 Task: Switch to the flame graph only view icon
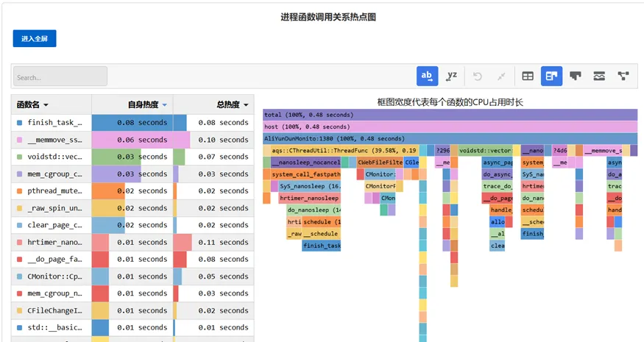[x=576, y=76]
